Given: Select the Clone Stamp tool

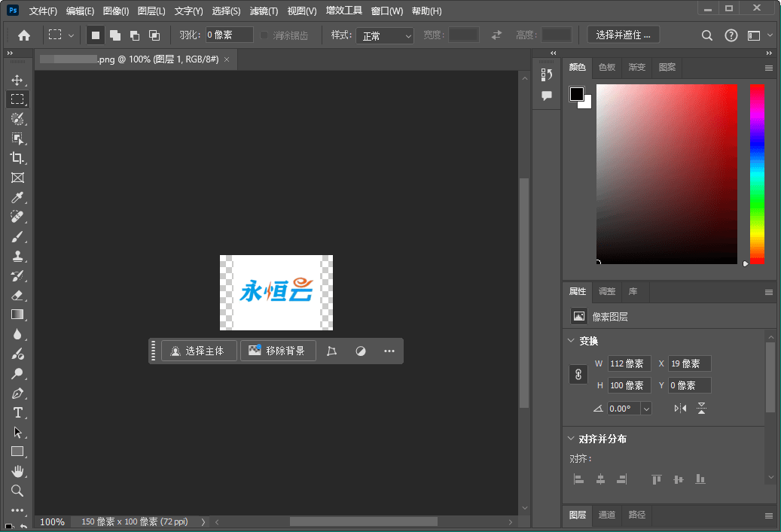Looking at the screenshot, I should [x=17, y=256].
